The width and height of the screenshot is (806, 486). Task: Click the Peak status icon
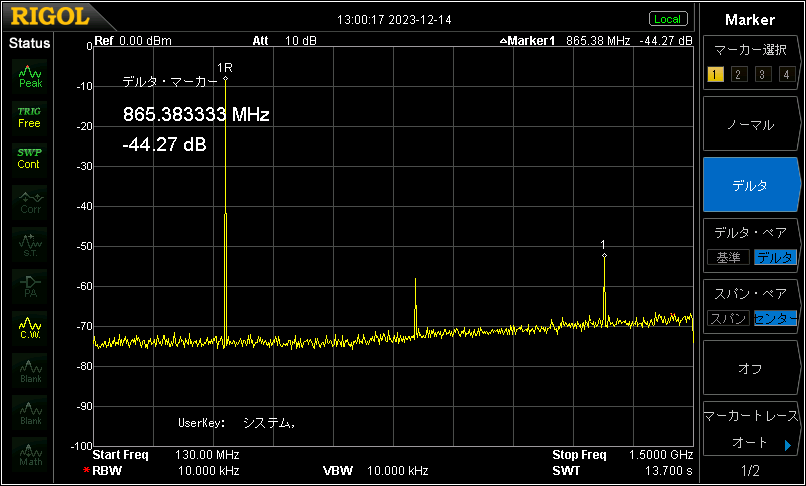(30, 76)
